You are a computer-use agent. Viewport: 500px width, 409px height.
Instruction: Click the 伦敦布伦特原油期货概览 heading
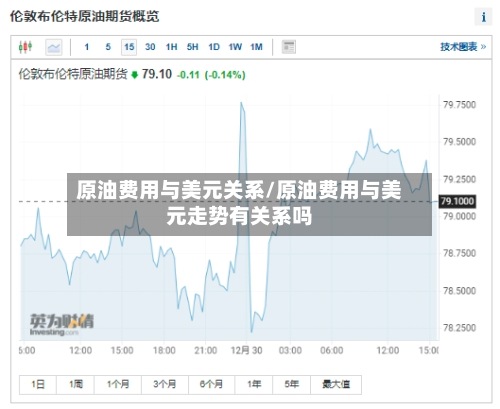click(84, 16)
